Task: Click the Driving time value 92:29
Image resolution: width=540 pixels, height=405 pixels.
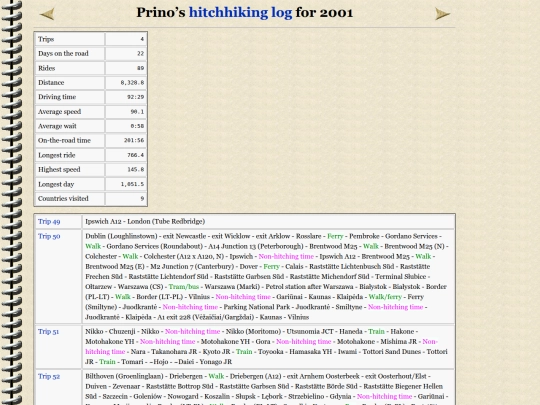Action: pos(135,97)
